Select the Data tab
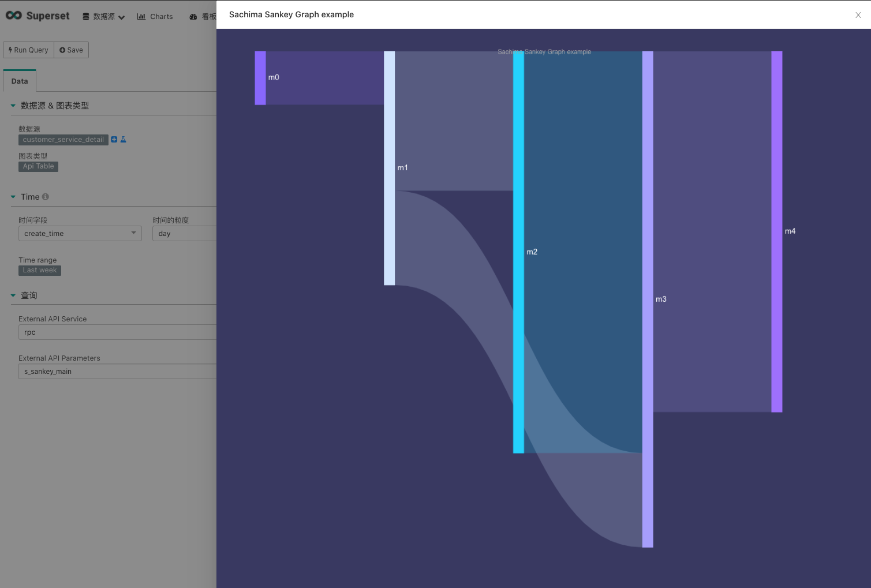 [20, 81]
